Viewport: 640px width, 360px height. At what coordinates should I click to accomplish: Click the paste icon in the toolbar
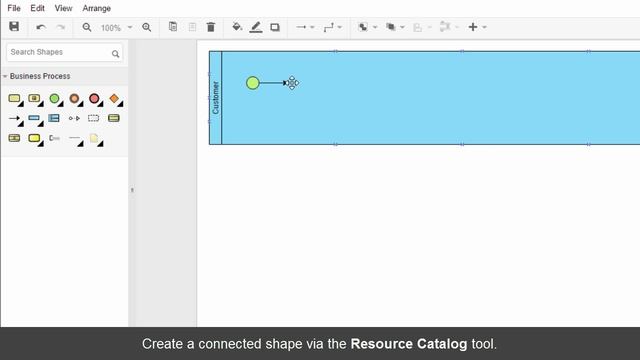(192, 27)
